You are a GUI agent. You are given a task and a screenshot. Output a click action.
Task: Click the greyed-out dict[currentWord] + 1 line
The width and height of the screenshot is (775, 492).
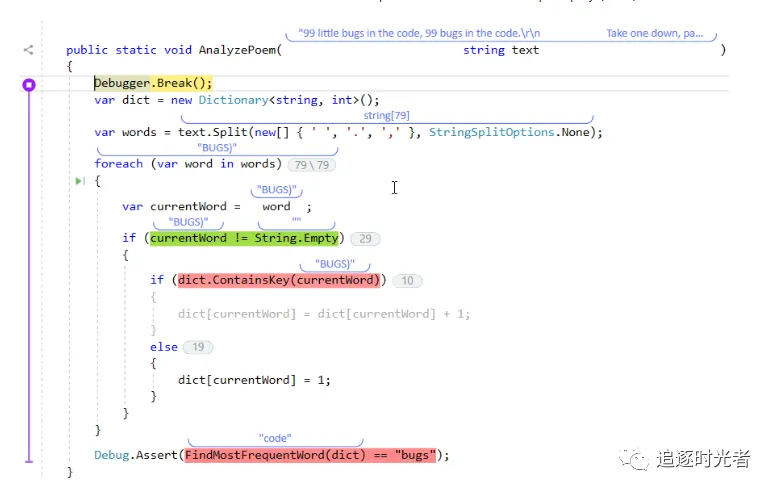click(x=324, y=314)
